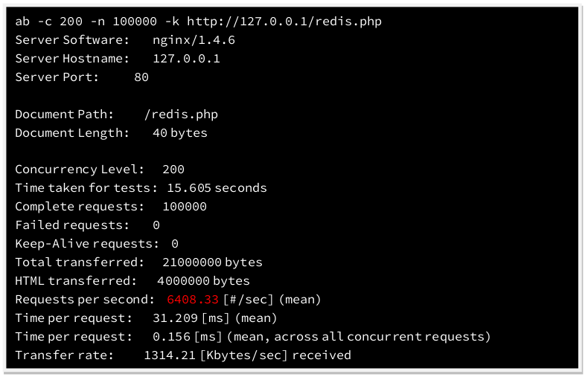Click the 31.209 time per request value
The height and width of the screenshot is (377, 588).
click(x=176, y=318)
